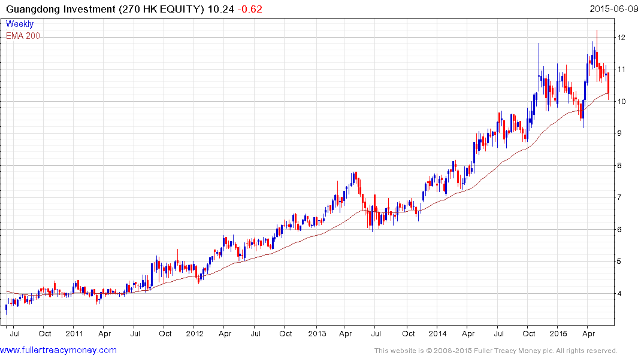Click the 8 price axis label
This screenshot has width=644, height=359.
coord(619,165)
